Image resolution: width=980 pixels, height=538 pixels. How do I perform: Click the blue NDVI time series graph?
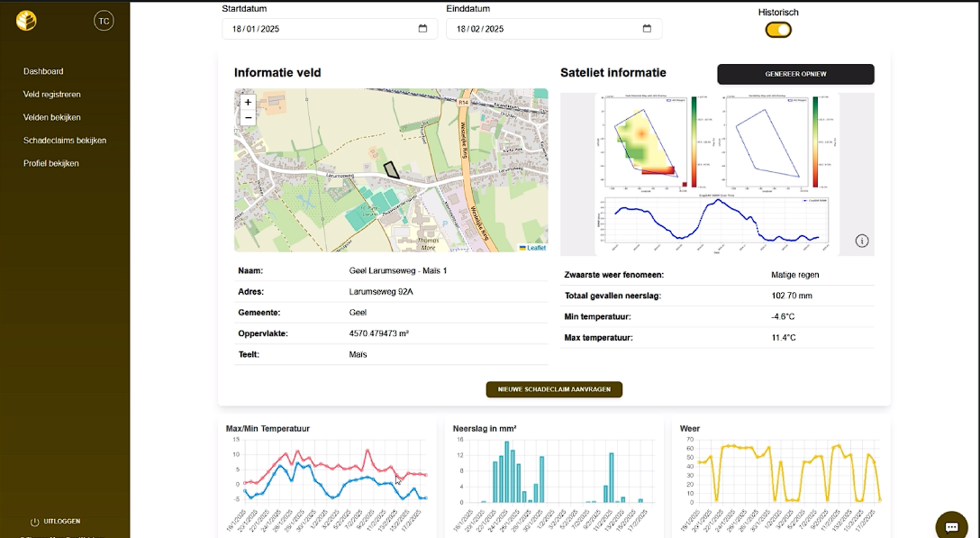(x=714, y=222)
